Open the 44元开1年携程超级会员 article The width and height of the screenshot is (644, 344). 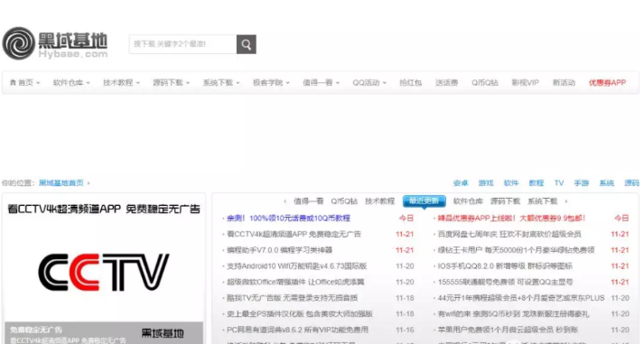[521, 298]
